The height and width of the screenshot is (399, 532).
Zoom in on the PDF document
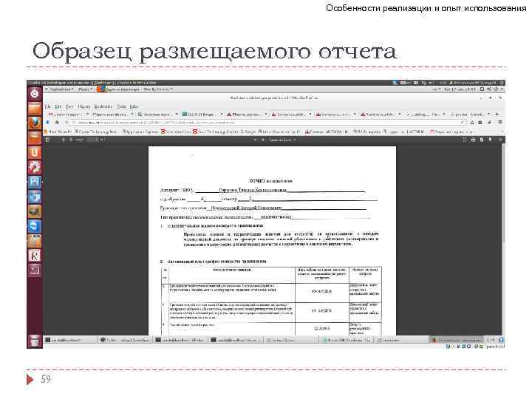coord(262,140)
